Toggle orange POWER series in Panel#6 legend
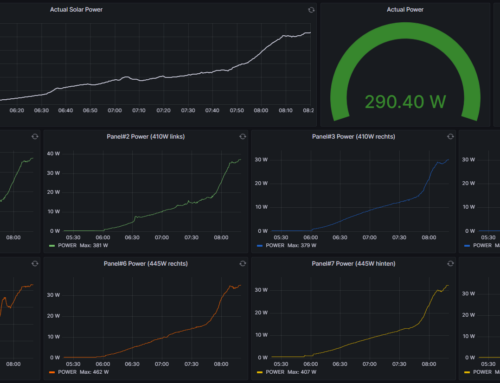Screen dimensions: 500x383 [x=67, y=372]
